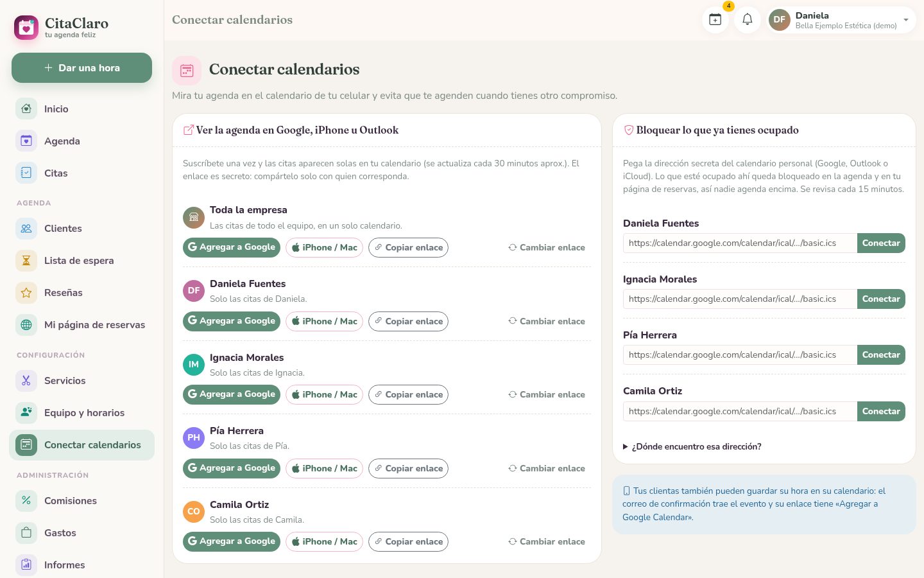Click iPhone / Mac for Ignacia Morales
Viewport: 924px width, 578px height.
324,394
